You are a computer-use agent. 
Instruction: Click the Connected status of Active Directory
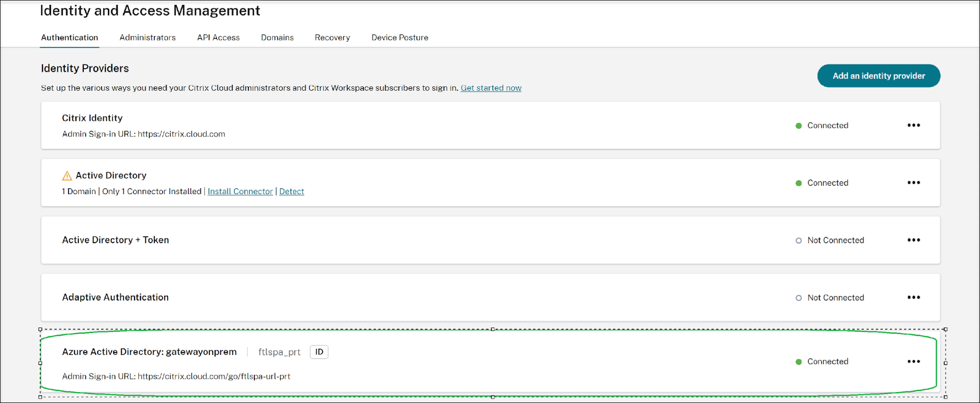(x=828, y=183)
